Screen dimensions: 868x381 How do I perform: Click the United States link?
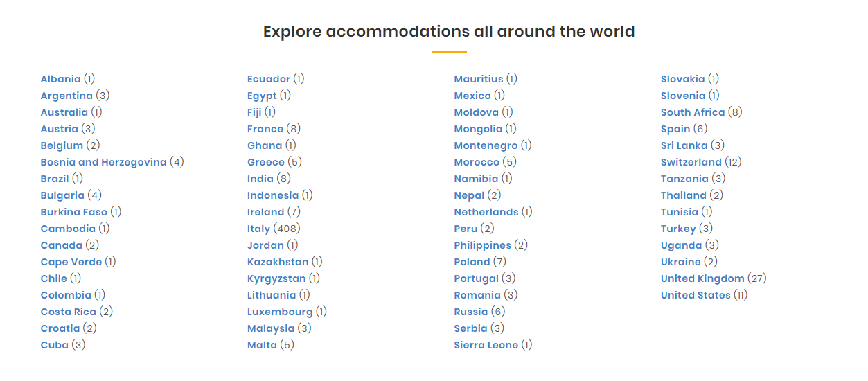(695, 295)
